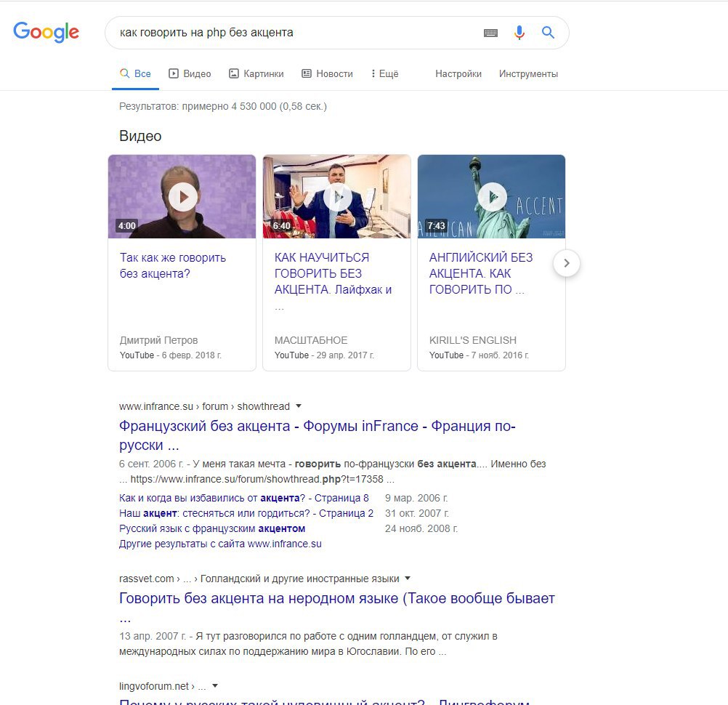Open the Ещё menu
This screenshot has height=705, width=728.
pyautogui.click(x=384, y=74)
